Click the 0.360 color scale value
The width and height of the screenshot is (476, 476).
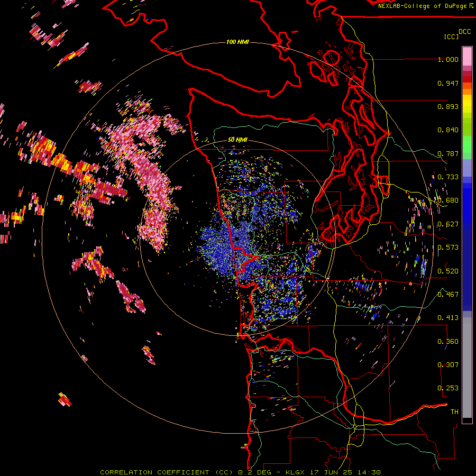click(x=448, y=341)
